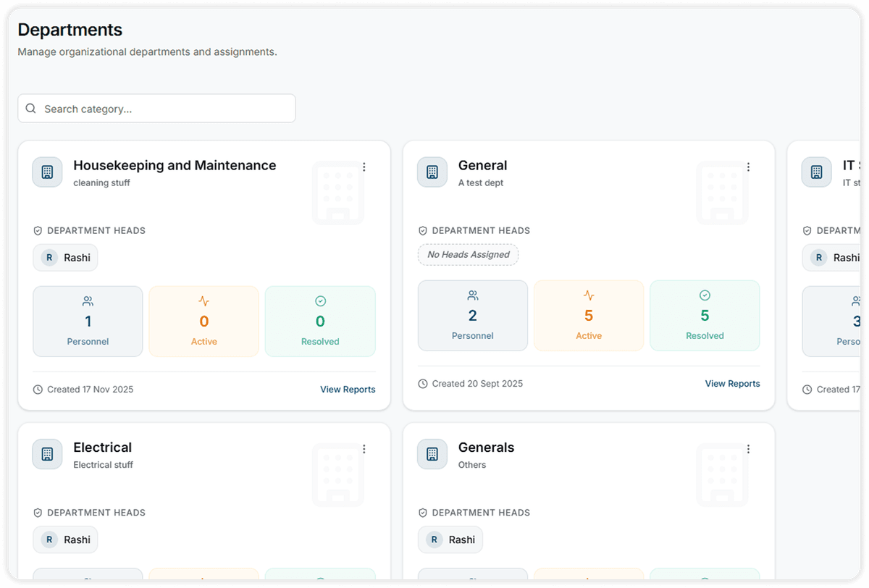The image size is (869, 588).
Task: Open the Resolved stat tile showing 0
Action: (320, 322)
